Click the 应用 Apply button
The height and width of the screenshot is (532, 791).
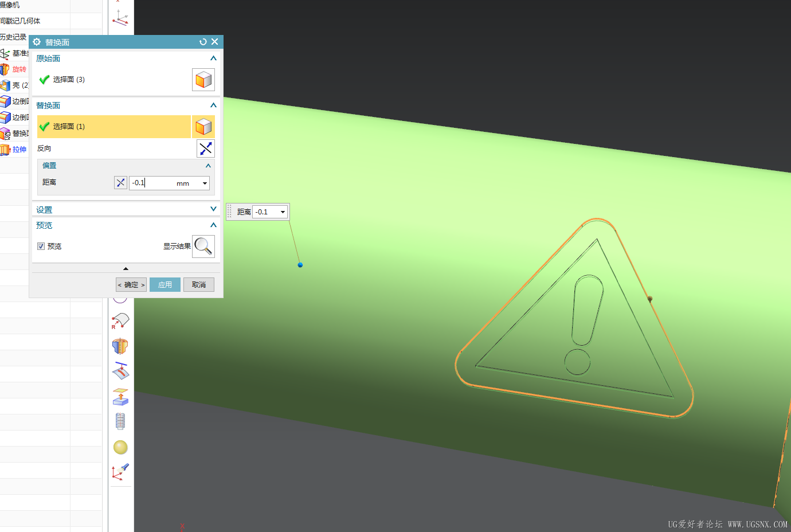tap(165, 285)
